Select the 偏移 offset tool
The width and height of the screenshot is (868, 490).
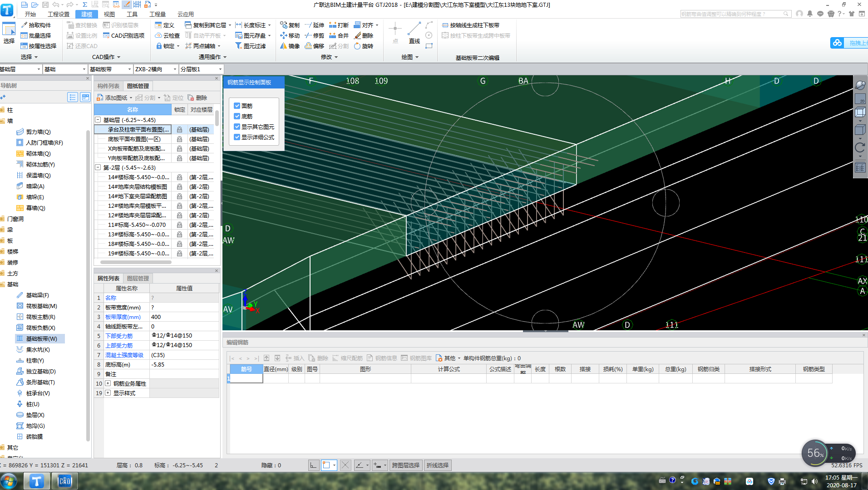click(x=314, y=46)
